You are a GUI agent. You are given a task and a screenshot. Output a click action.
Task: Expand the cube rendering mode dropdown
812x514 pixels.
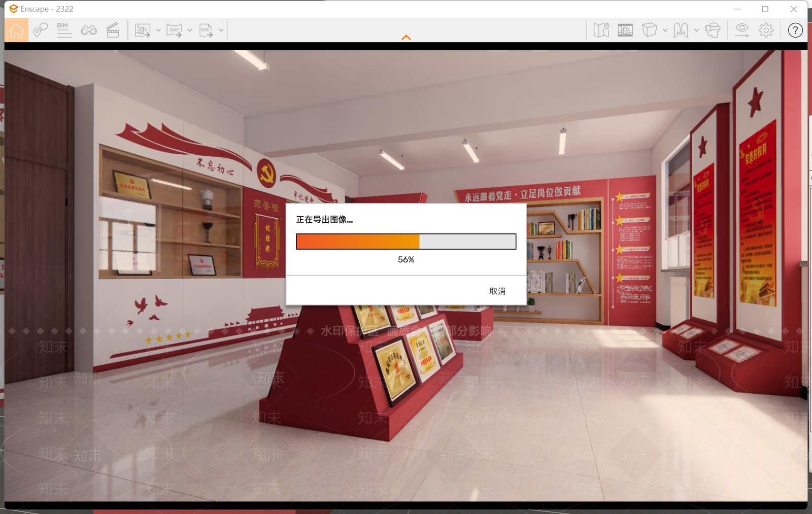click(665, 30)
